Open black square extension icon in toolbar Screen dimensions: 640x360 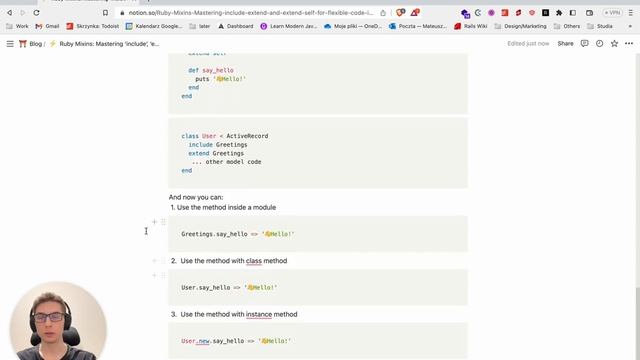pos(545,13)
